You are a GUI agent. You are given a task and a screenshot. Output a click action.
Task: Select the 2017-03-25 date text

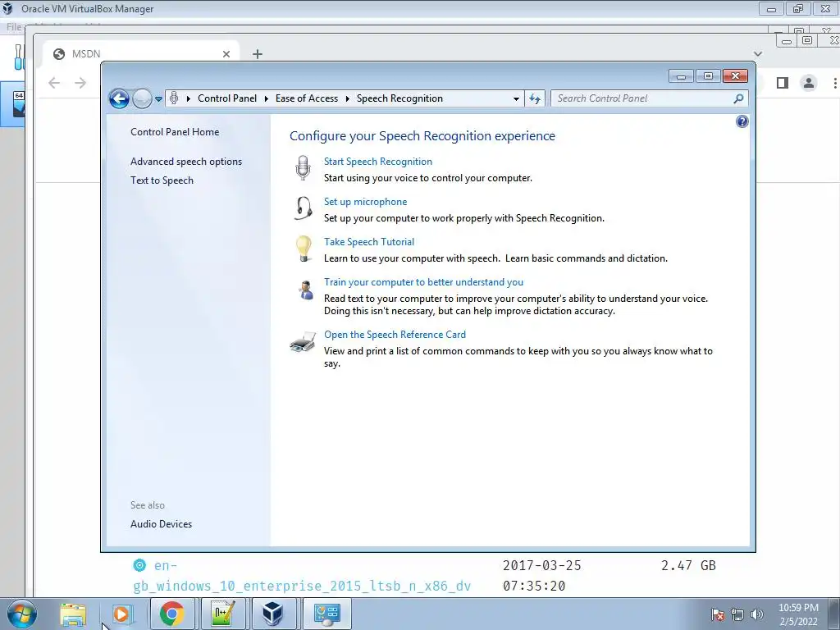tap(541, 565)
